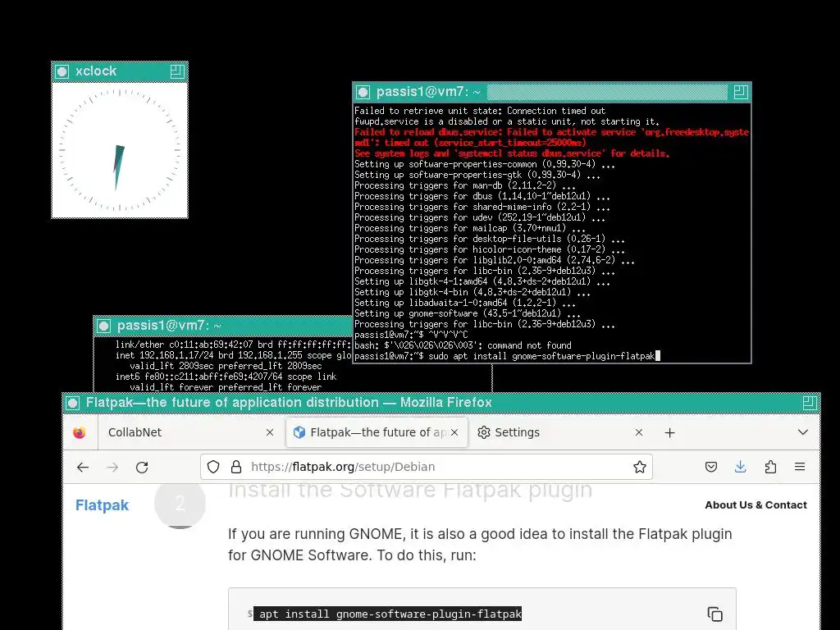This screenshot has height=630, width=840.
Task: Switch to the CollabNet tab
Action: 190,432
